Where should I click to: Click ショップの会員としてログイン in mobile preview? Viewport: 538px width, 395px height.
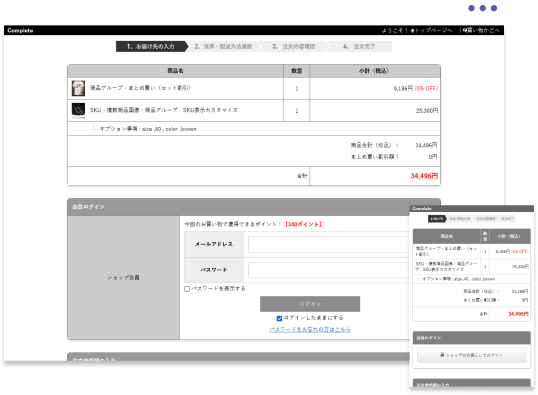[471, 355]
